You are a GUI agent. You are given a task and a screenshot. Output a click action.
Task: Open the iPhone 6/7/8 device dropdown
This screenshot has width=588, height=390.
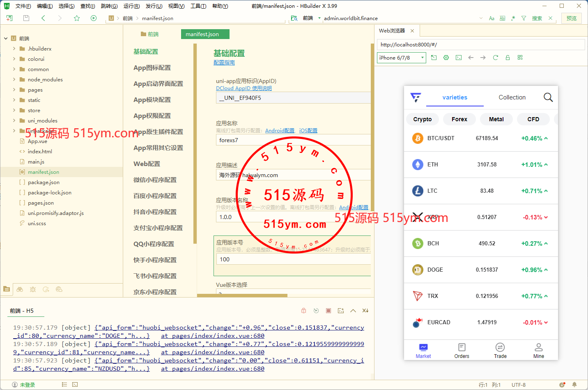(x=401, y=58)
